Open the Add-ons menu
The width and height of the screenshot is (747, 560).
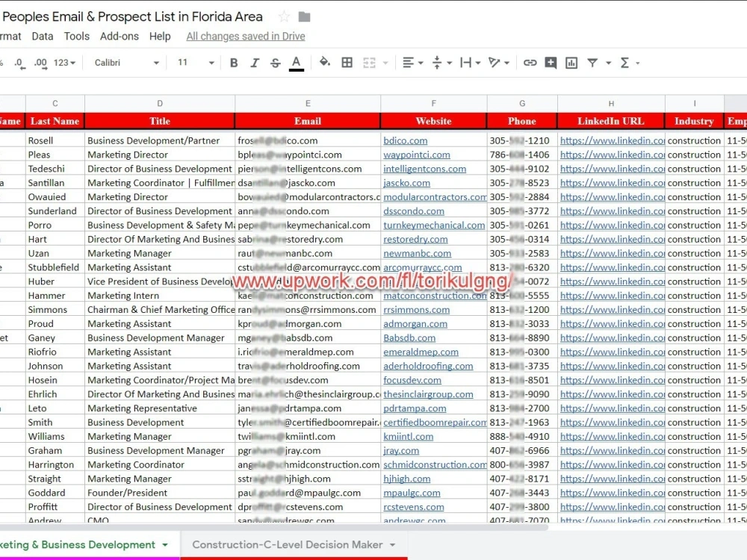click(119, 36)
